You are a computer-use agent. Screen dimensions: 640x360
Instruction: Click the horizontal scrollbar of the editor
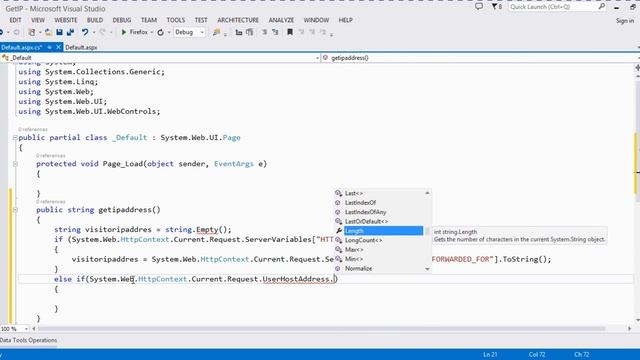coord(321,329)
